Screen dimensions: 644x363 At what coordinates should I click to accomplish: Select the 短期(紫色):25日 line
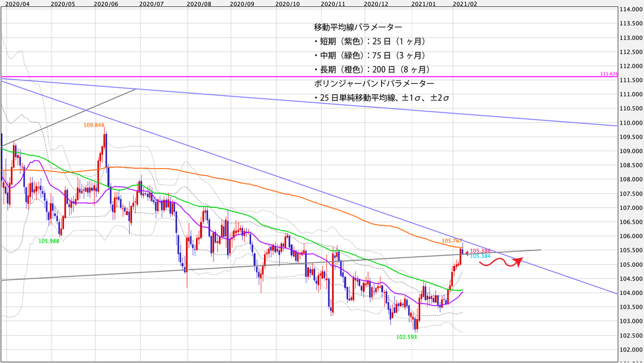(x=369, y=41)
